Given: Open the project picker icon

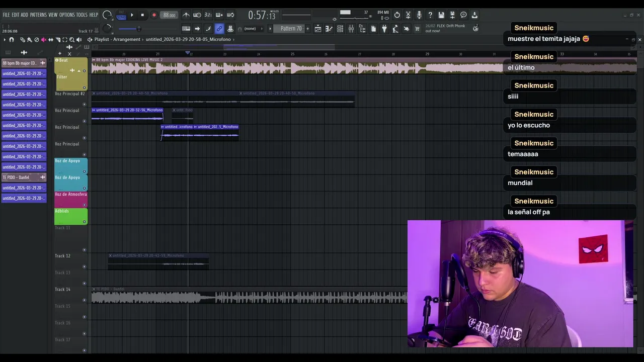Looking at the screenshot, I should click(x=373, y=29).
